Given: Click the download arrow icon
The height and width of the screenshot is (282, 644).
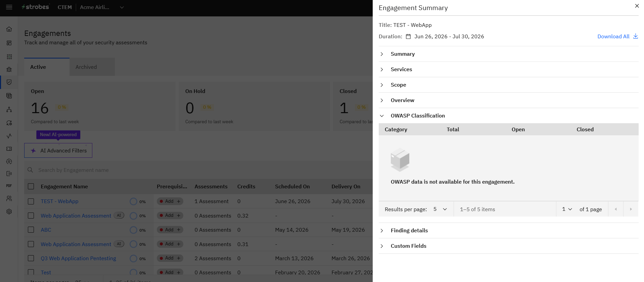Looking at the screenshot, I should pyautogui.click(x=635, y=36).
